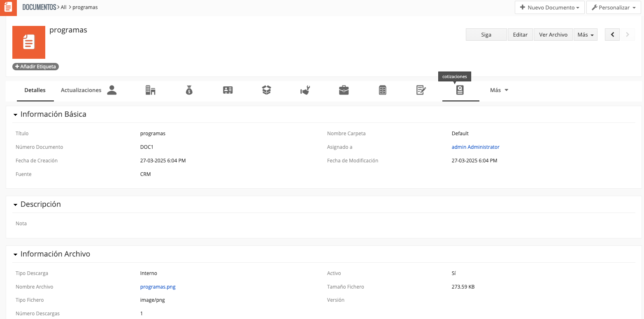Collapse the Información Archivo section

pyautogui.click(x=16, y=254)
